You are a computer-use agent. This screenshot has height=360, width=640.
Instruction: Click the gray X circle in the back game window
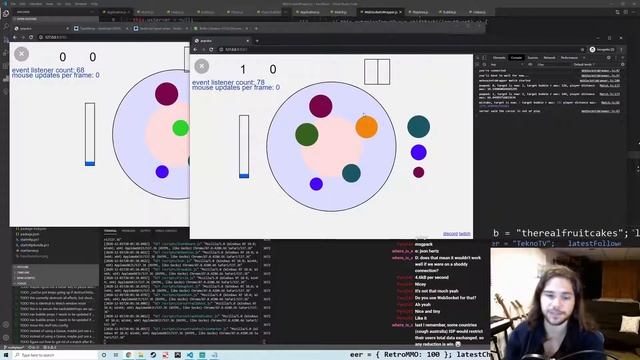pyautogui.click(x=22, y=54)
